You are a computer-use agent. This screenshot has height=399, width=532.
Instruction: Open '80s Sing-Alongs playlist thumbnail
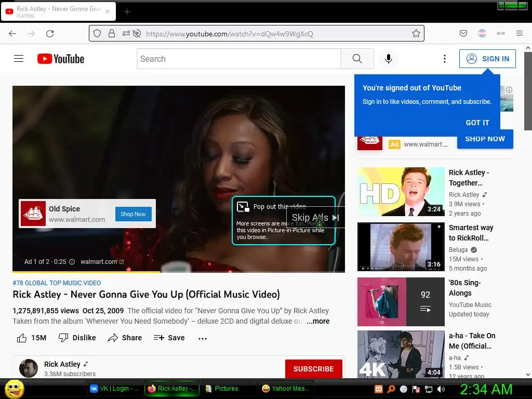[401, 302]
